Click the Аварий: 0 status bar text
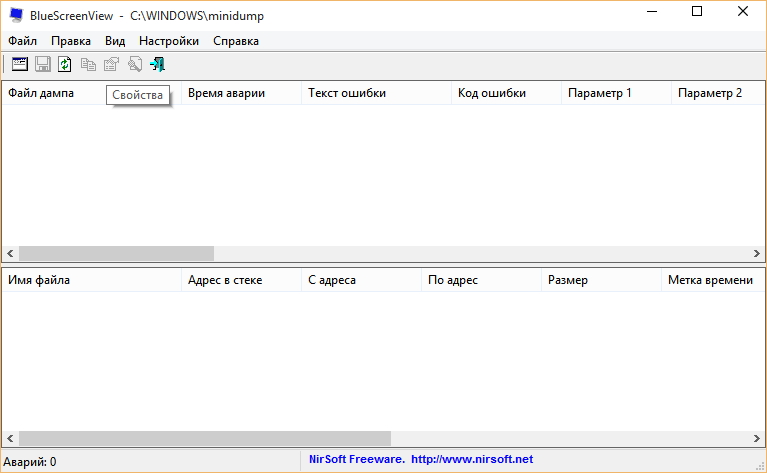The height and width of the screenshot is (473, 767). [30, 462]
